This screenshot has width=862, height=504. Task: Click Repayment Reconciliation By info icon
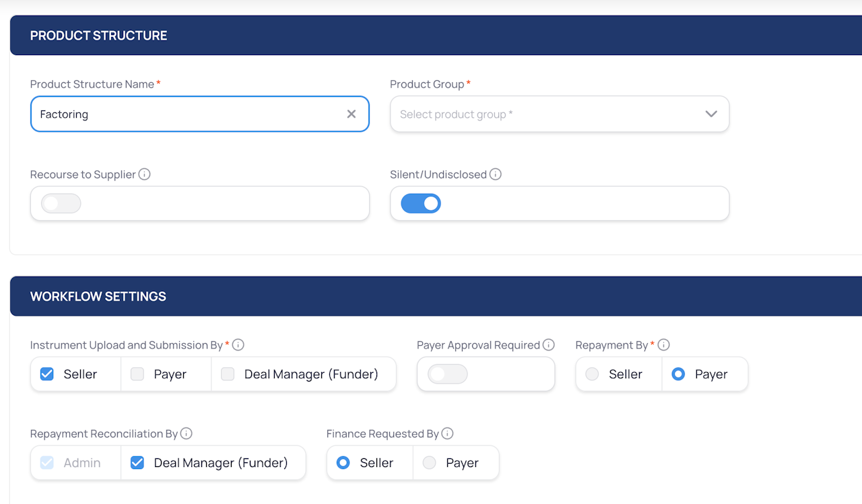[187, 434]
